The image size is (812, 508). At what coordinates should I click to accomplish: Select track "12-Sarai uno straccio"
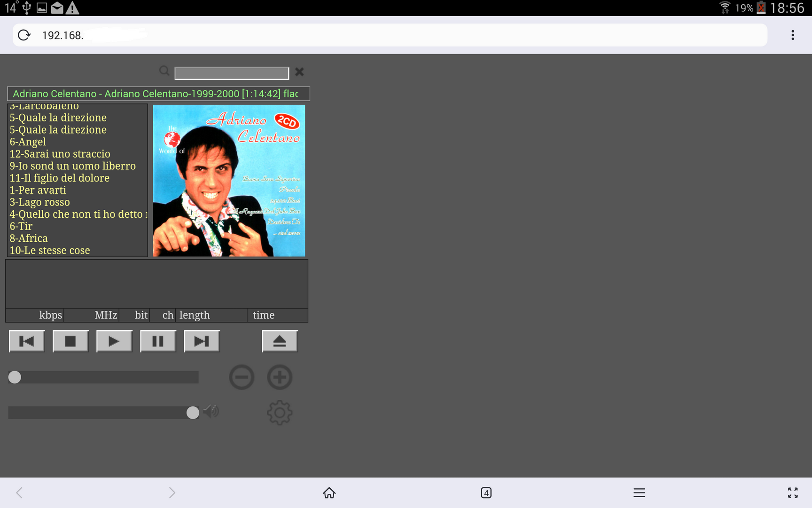[60, 154]
